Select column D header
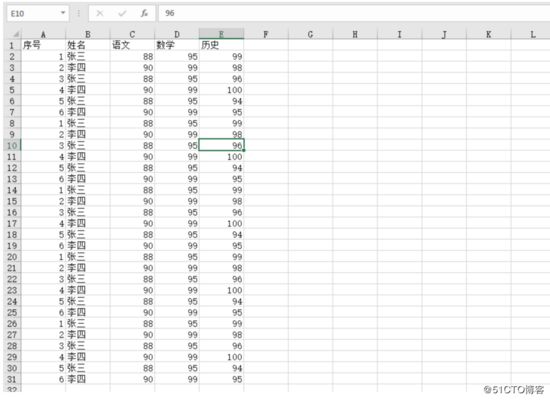The image size is (550, 400). click(177, 34)
